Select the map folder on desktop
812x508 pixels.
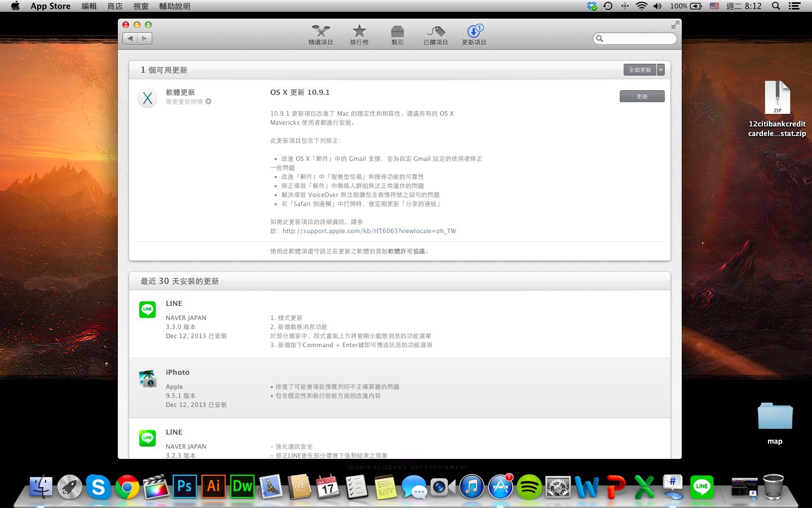click(775, 423)
